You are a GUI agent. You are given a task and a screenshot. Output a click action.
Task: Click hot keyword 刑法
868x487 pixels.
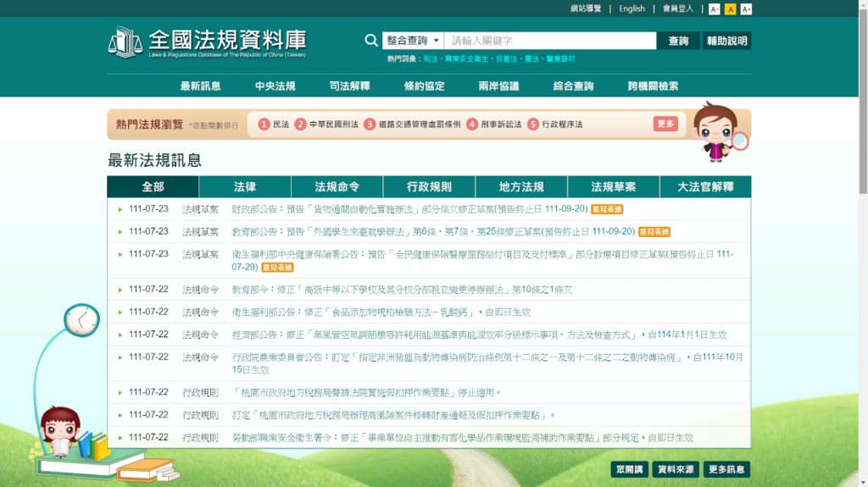click(x=430, y=59)
